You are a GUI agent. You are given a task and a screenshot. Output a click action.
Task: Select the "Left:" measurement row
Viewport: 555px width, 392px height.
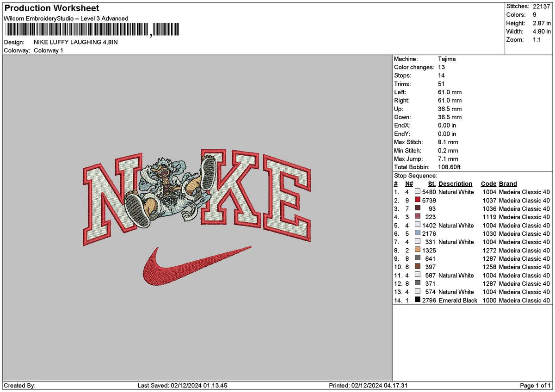tap(428, 92)
